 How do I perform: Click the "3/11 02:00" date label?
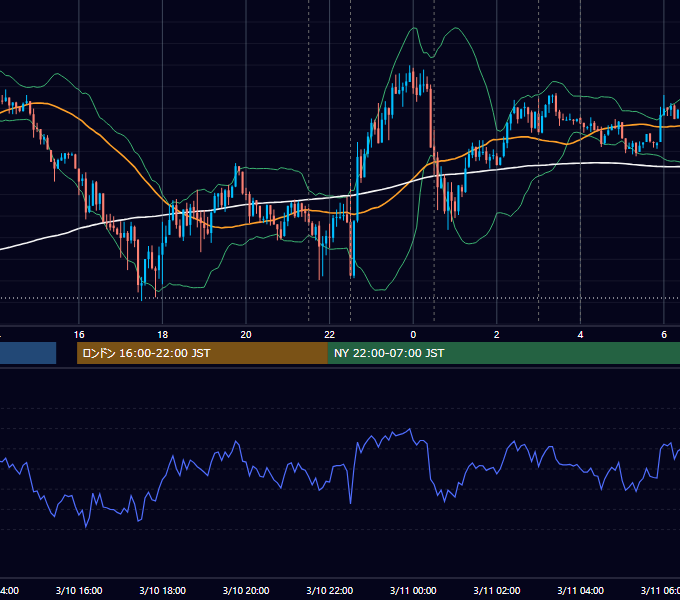click(x=497, y=590)
